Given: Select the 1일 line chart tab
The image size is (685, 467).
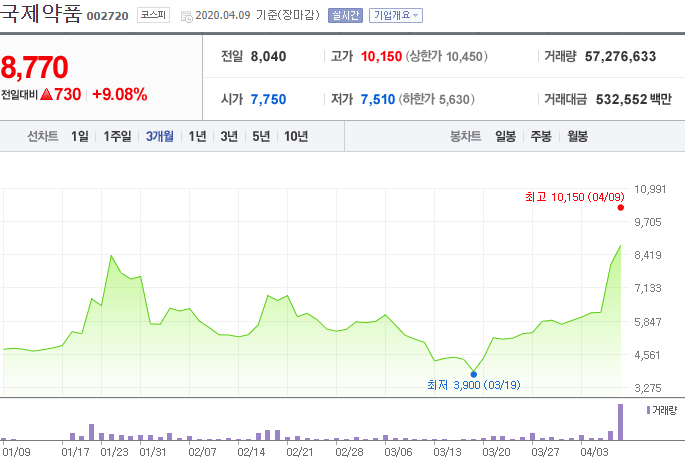Looking at the screenshot, I should pos(80,136).
